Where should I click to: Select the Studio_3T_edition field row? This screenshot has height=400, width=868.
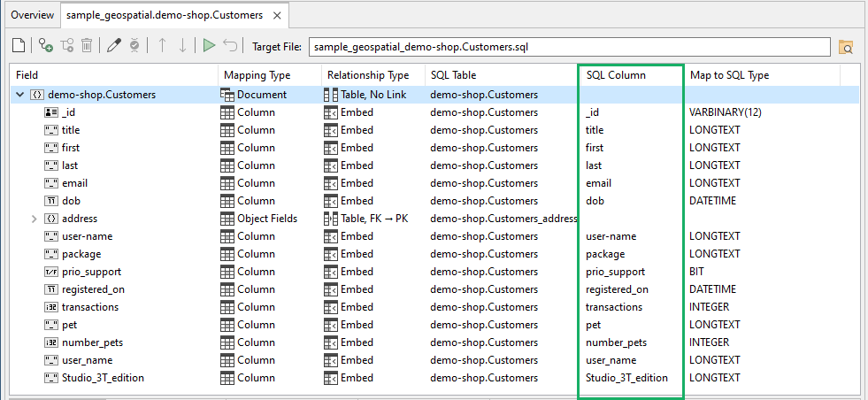(103, 378)
